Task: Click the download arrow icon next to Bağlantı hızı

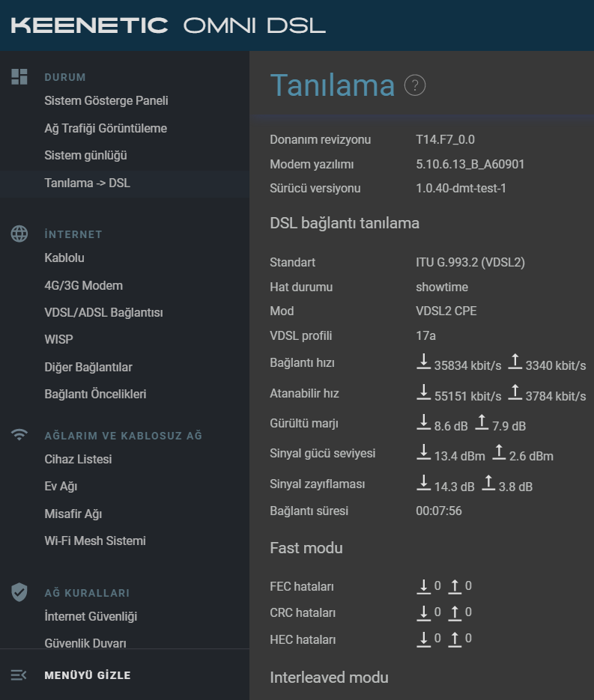Action: [x=423, y=362]
